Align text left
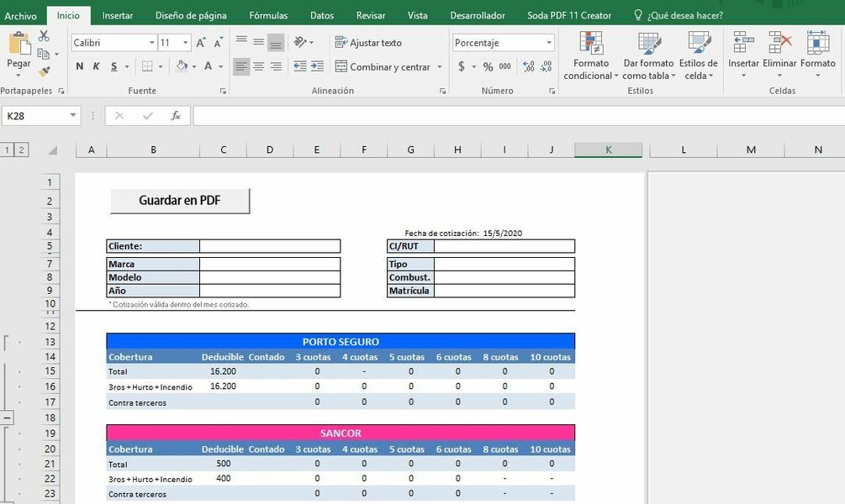The height and width of the screenshot is (504, 845). click(x=241, y=66)
